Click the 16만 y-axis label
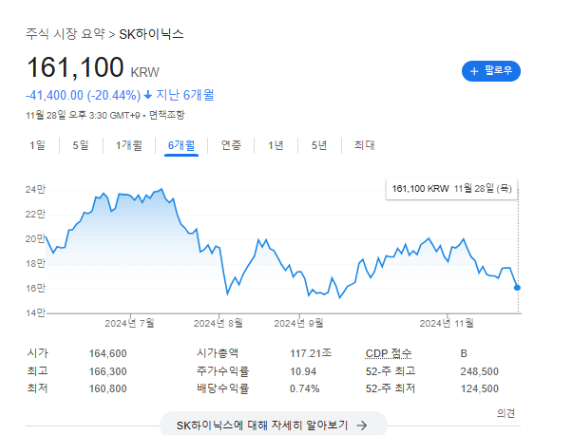The height and width of the screenshot is (447, 566). [x=35, y=288]
